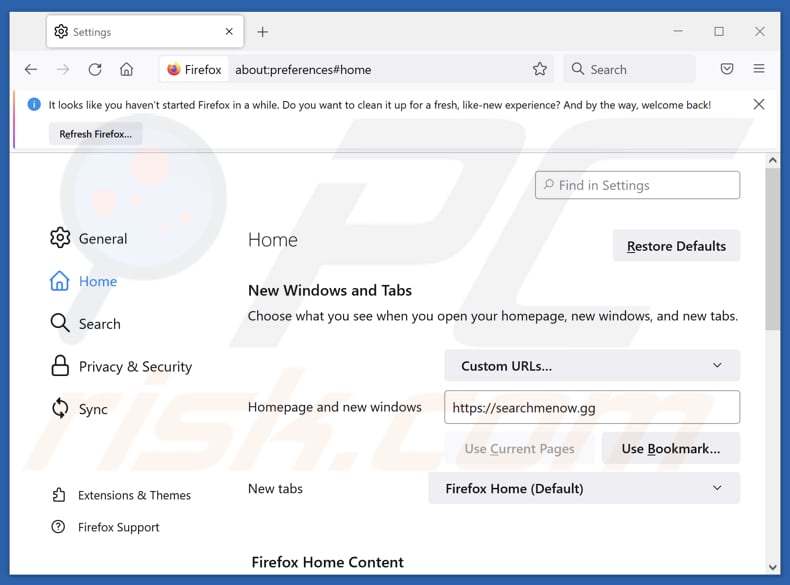This screenshot has height=585, width=790.
Task: Go back using the back arrow
Action: 31,69
